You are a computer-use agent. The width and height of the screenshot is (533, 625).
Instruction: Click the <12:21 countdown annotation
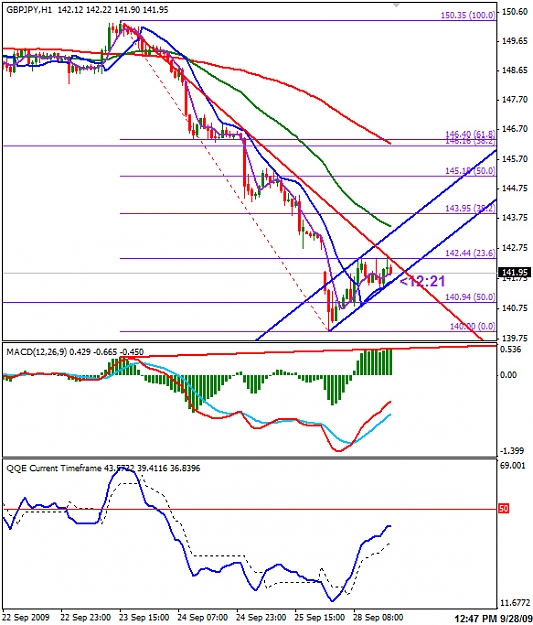tap(422, 281)
